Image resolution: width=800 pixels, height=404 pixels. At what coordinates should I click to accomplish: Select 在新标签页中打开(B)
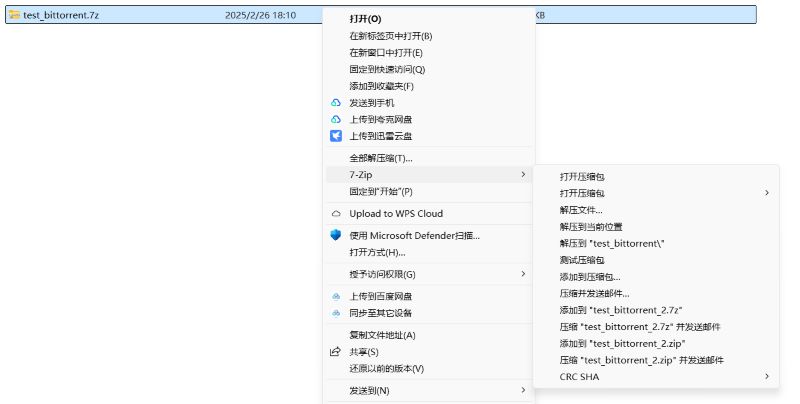point(391,36)
